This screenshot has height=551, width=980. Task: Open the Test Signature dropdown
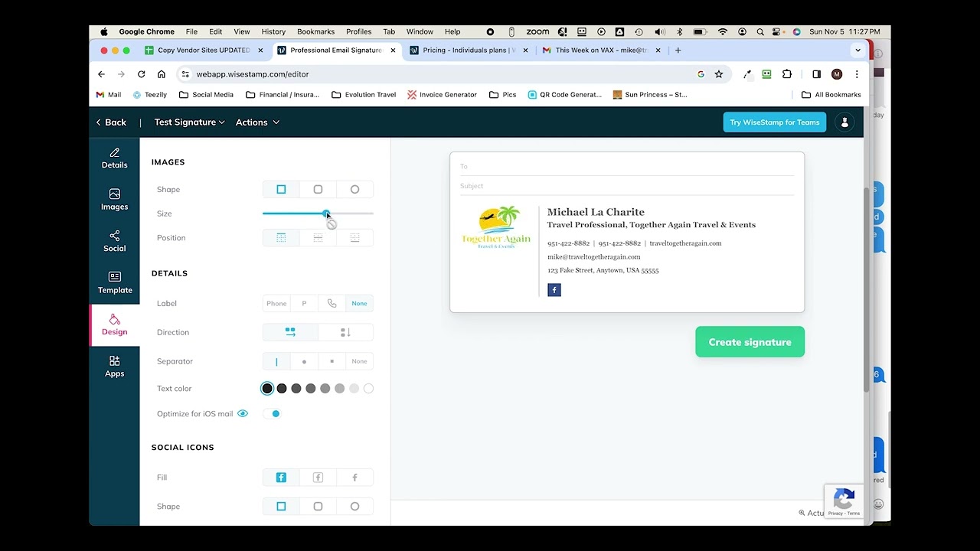(189, 122)
